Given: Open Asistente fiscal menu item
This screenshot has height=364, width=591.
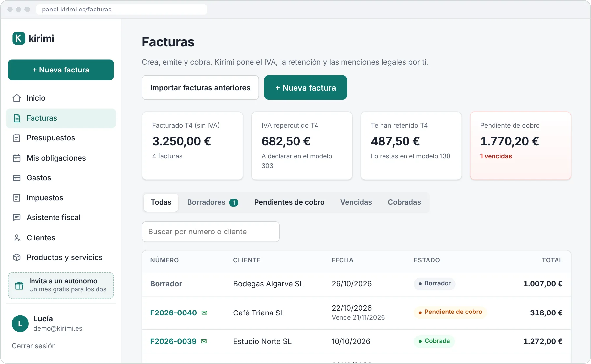Looking at the screenshot, I should [x=61, y=218].
